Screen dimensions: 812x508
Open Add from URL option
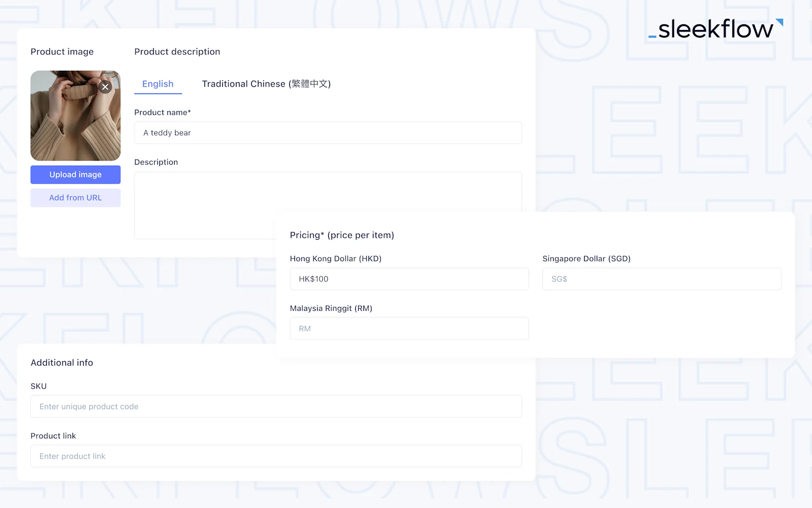click(x=75, y=198)
